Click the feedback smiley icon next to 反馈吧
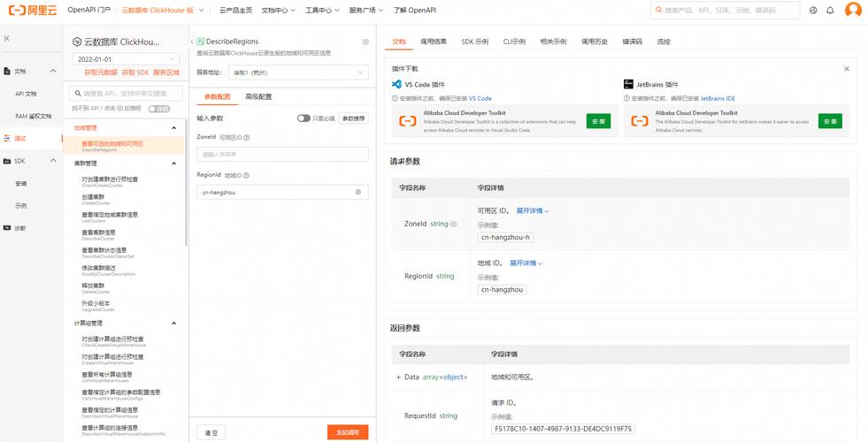 pos(119,109)
